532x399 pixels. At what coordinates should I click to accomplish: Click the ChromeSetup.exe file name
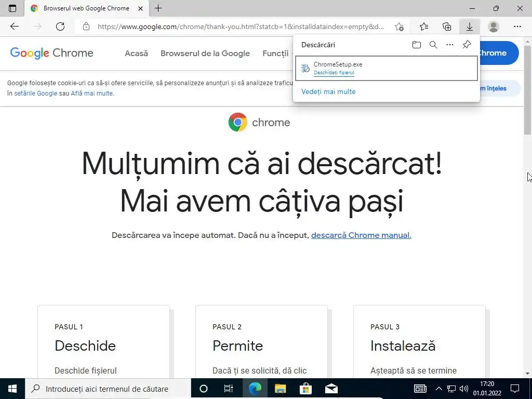coord(338,64)
